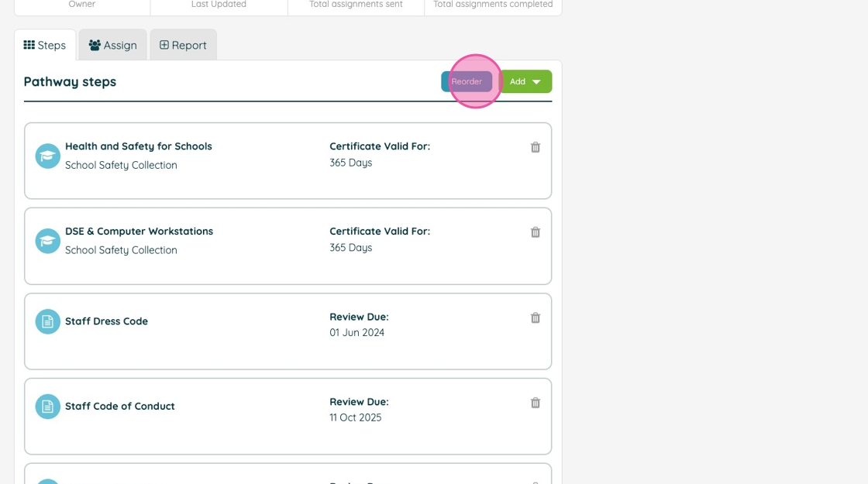
Task: Open the Report tab
Action: tap(183, 45)
